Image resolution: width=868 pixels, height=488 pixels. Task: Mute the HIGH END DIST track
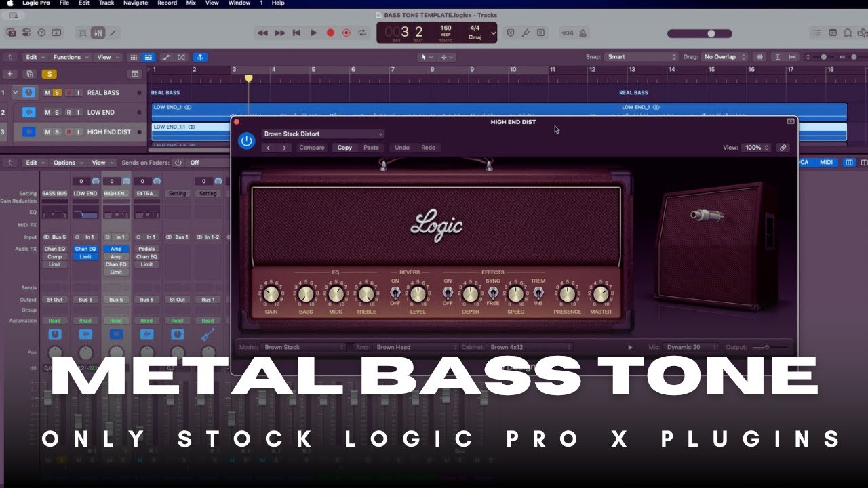(47, 132)
